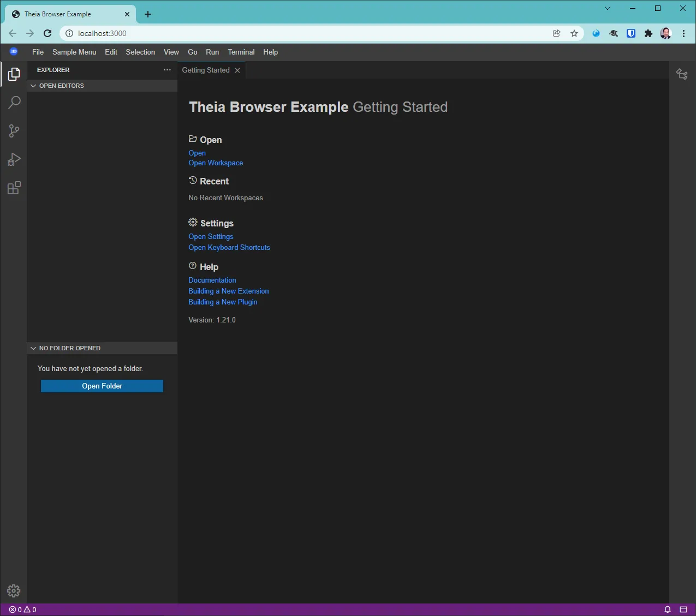696x616 pixels.
Task: Open Explorer more actions ellipsis menu
Action: point(167,70)
